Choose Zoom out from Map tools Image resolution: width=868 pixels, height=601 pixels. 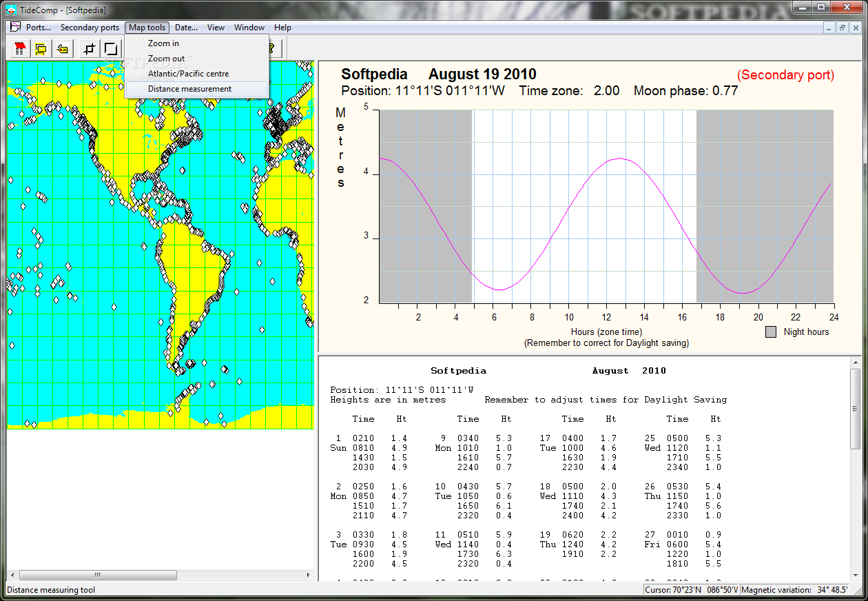click(x=196, y=59)
